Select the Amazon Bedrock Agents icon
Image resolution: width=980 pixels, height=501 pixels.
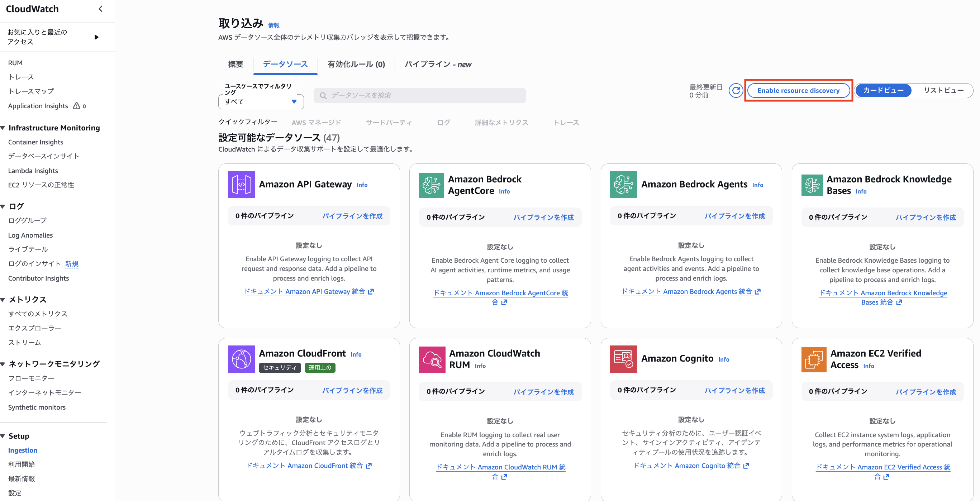pos(624,185)
